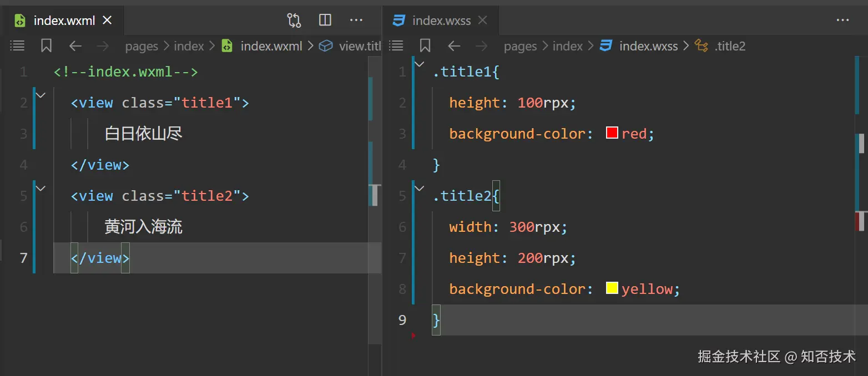This screenshot has height=376, width=868.
Task: Click bookmark icon in left editor toolbar
Action: [x=47, y=46]
